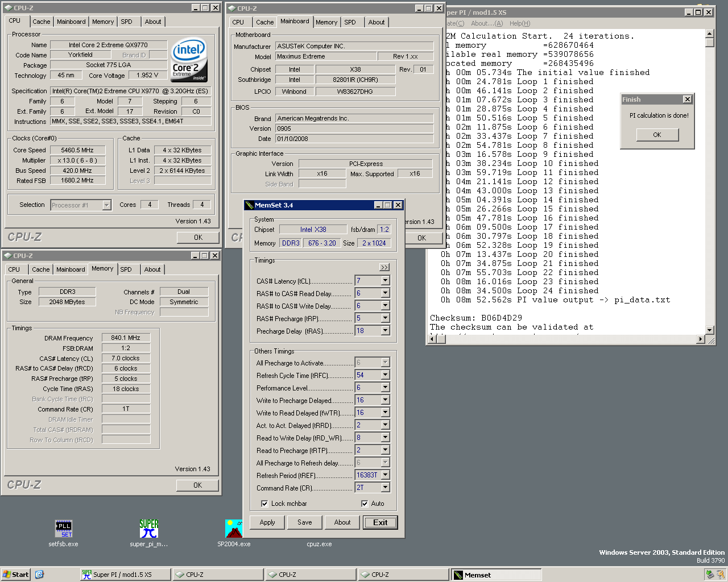
Task: Open the Memory tab in Mainboard CPU-Z window
Action: click(326, 22)
